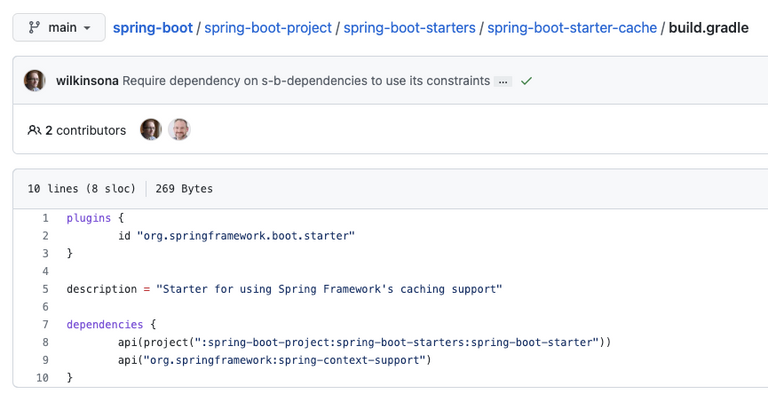Viewport: 768px width, 400px height.
Task: Open spring-boot repository root link
Action: point(153,28)
